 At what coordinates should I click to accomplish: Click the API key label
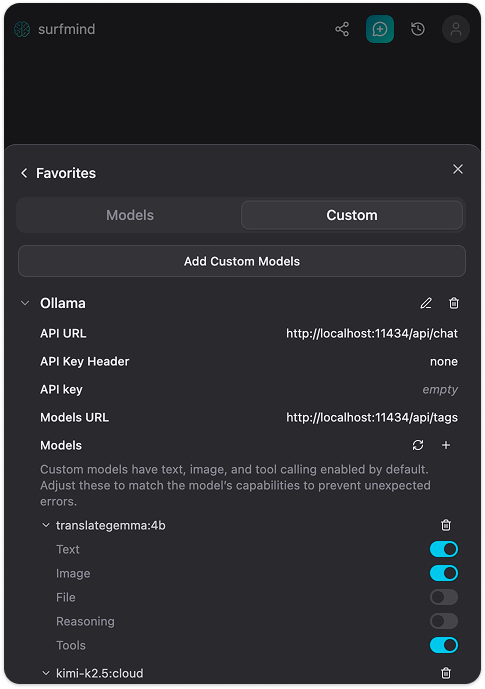point(62,390)
